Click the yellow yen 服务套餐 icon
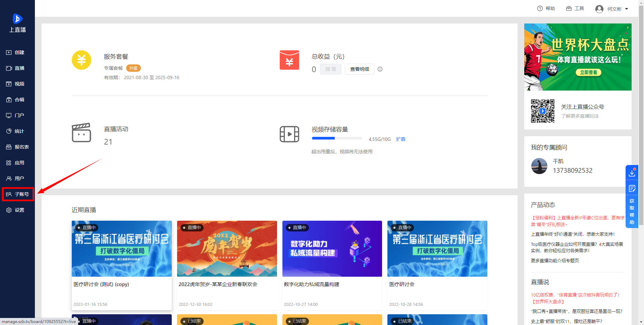Image resolution: width=644 pixels, height=325 pixels. (x=82, y=60)
